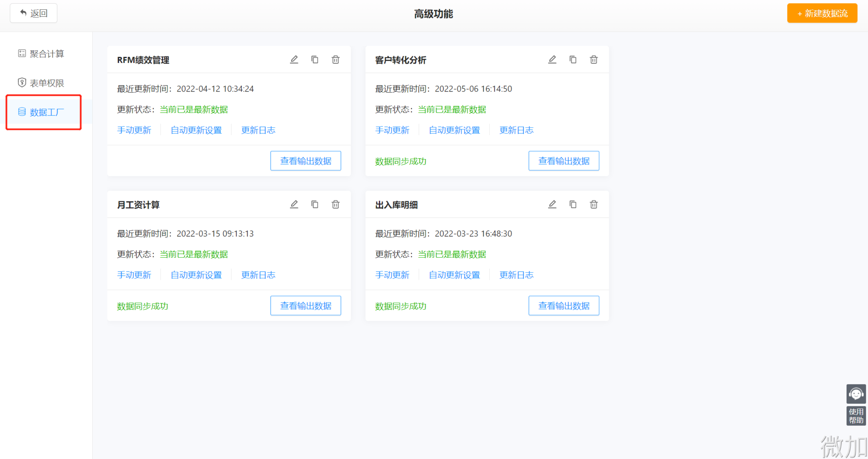Create a new data flow with 新建数据流
Image resolution: width=868 pixels, height=459 pixels.
click(x=822, y=13)
